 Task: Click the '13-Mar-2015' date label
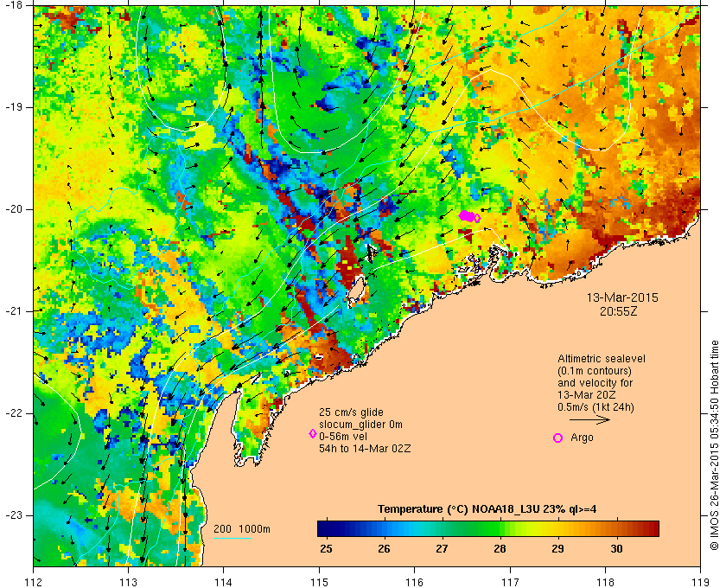tap(622, 297)
